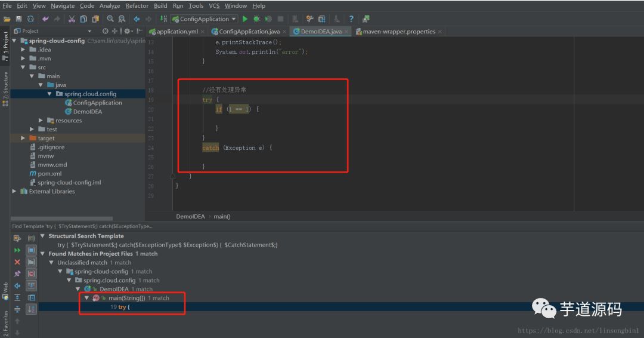Expand all find results icon
644x338 pixels.
[x=17, y=297]
